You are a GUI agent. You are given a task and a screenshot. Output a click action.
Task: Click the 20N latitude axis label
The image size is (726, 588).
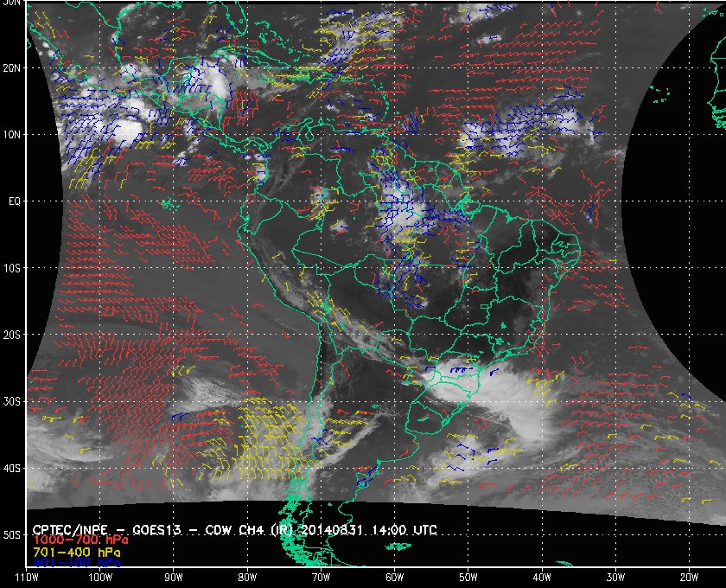click(12, 68)
